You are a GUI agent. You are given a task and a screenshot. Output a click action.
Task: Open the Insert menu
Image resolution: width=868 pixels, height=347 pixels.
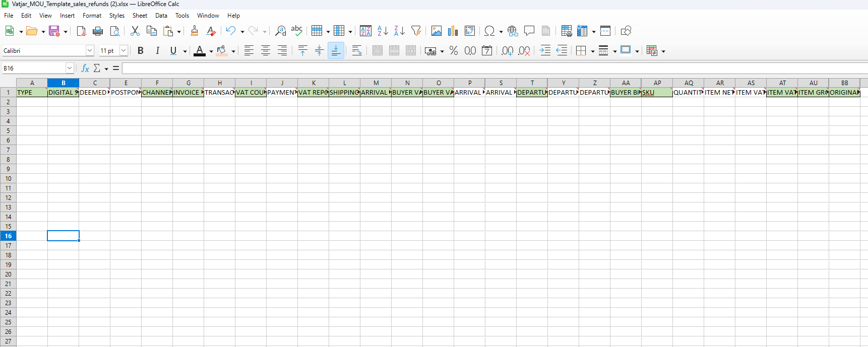point(67,16)
